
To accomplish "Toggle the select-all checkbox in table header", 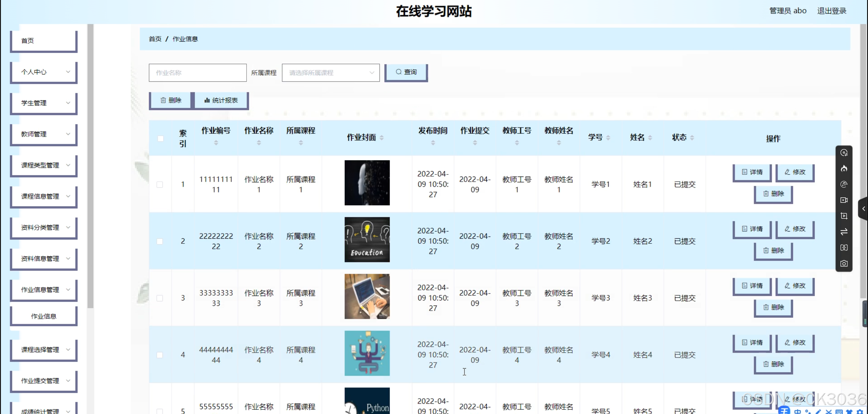I will (160, 138).
